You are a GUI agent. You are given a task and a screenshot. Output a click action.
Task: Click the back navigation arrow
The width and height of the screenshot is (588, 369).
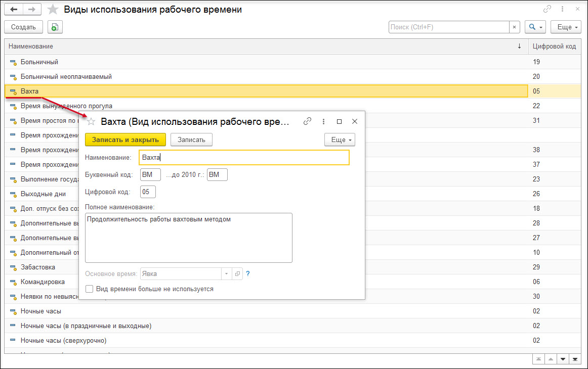click(x=14, y=10)
